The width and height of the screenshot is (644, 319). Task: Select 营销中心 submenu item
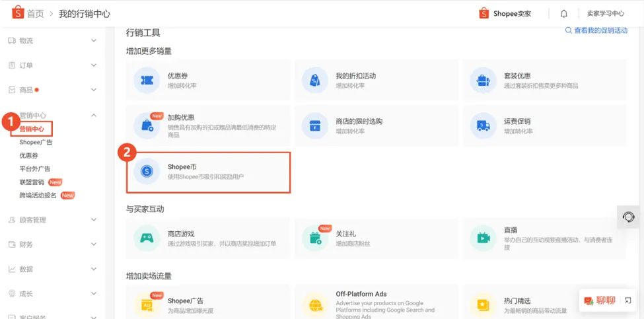[x=32, y=129]
